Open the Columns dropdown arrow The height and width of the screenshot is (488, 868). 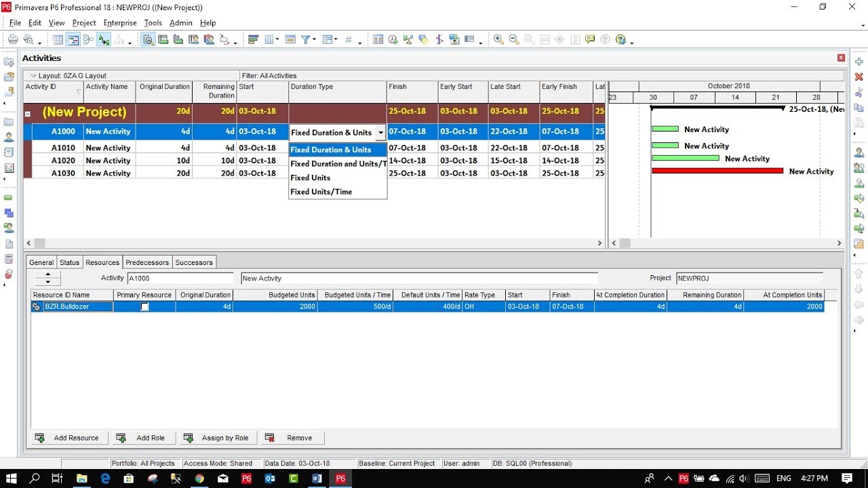point(278,40)
